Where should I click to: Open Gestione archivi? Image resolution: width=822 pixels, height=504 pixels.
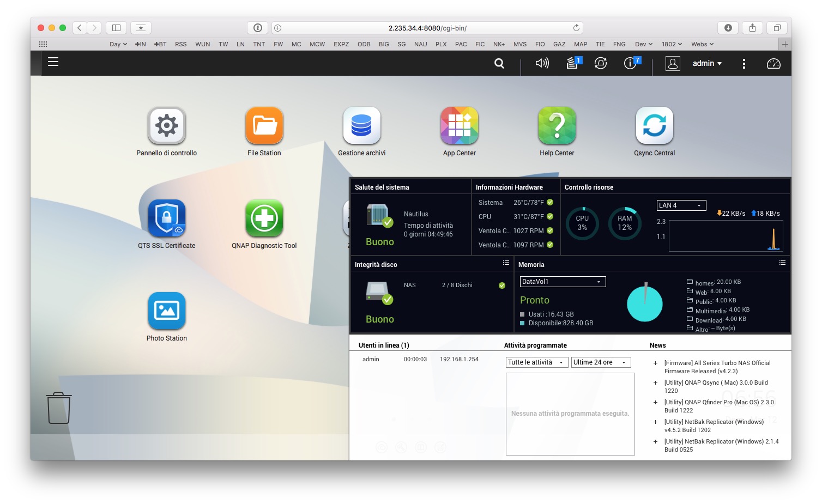(x=362, y=125)
